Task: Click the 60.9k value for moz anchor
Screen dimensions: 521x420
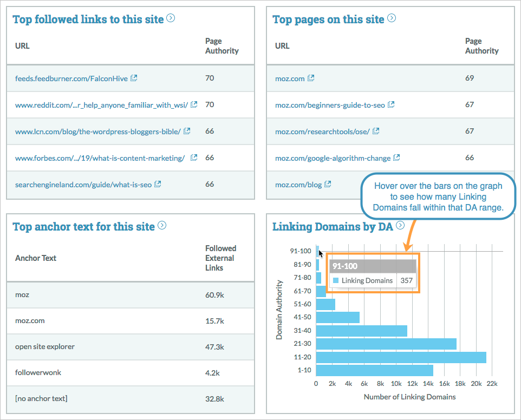Action: pos(214,295)
